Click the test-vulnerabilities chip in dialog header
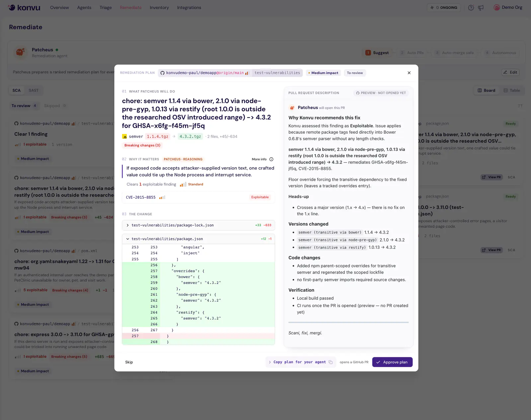Screen dimensions: 531x420 (277, 73)
